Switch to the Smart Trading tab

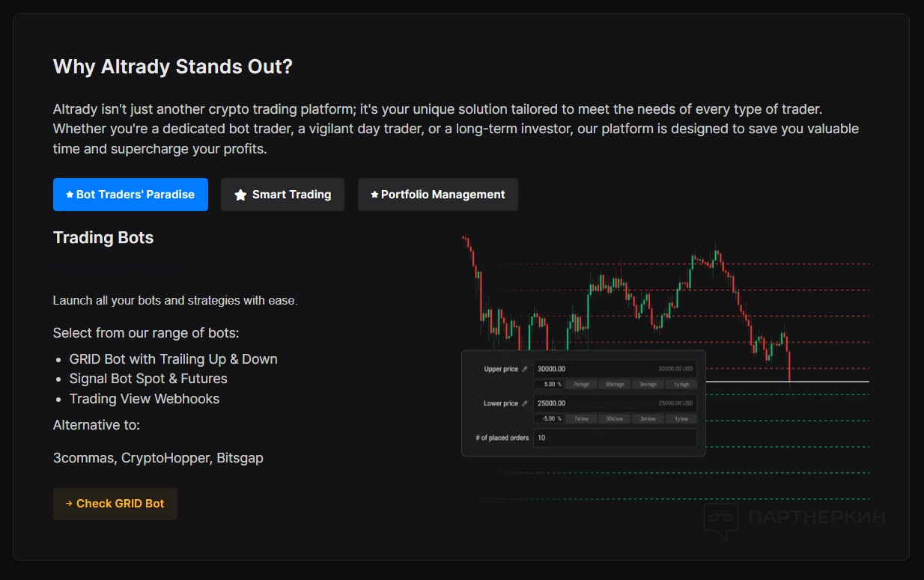click(x=282, y=195)
